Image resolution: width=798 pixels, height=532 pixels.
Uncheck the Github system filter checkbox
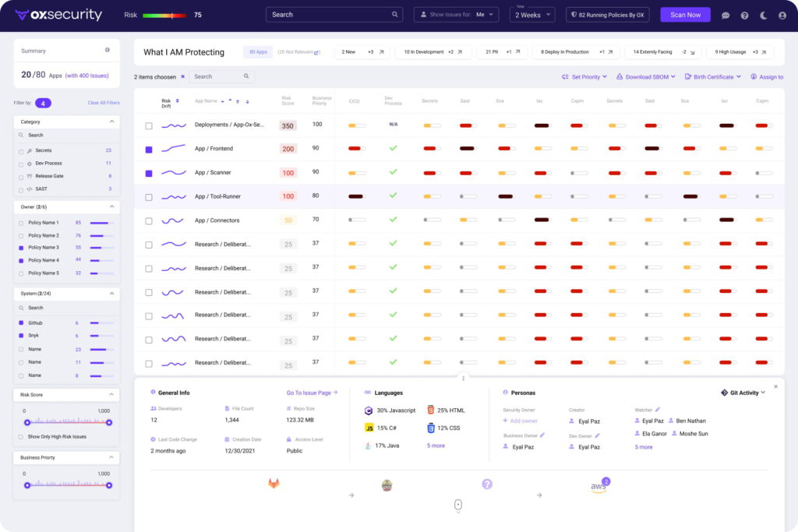tap(20, 322)
